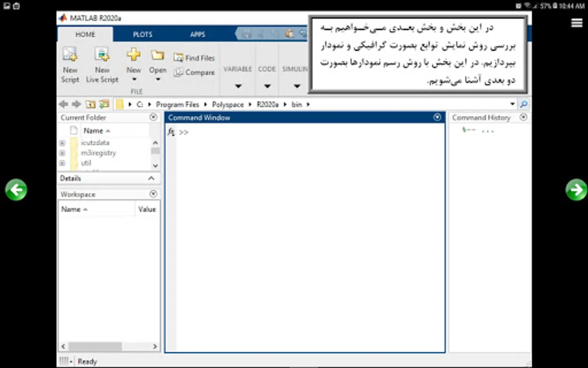Viewport: 588px width, 368px height.
Task: Click bin in address path
Action: pos(297,104)
